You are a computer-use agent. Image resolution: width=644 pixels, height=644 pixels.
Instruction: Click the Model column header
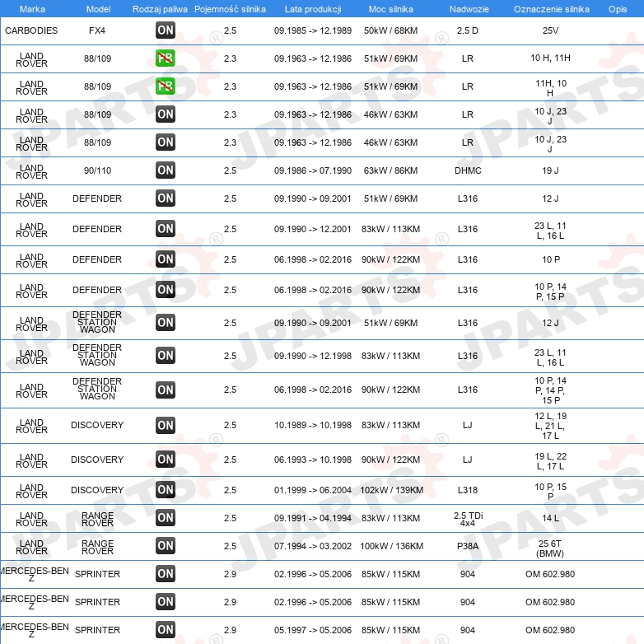[99, 9]
